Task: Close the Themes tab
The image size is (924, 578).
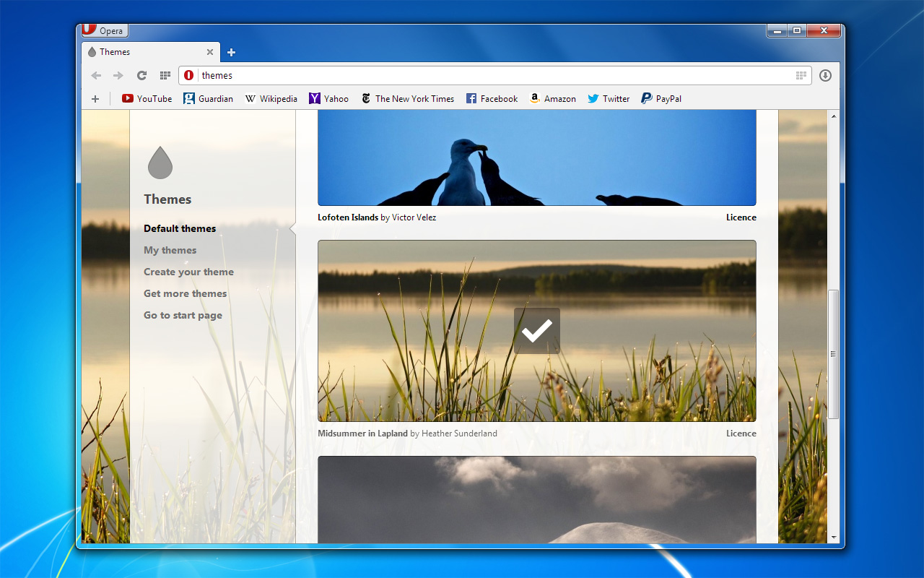Action: coord(210,52)
